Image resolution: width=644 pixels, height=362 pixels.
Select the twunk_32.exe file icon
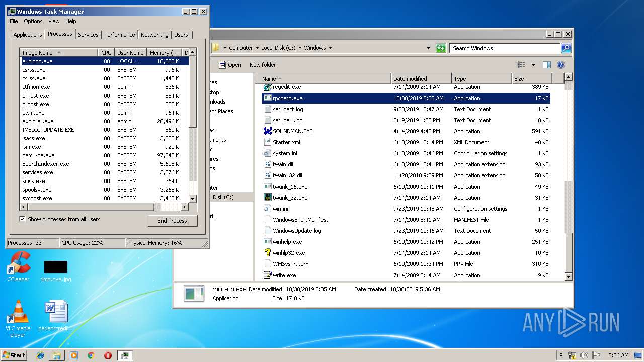268,198
